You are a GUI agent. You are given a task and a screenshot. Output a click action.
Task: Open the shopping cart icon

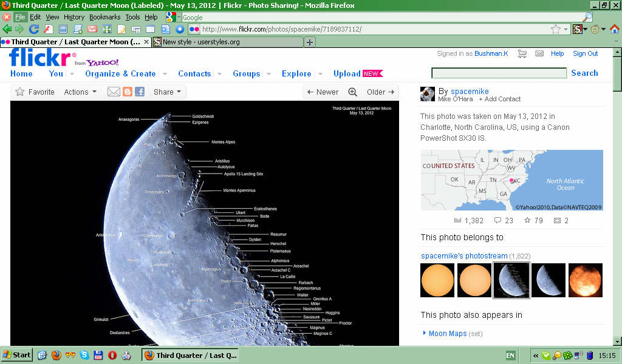pyautogui.click(x=522, y=54)
